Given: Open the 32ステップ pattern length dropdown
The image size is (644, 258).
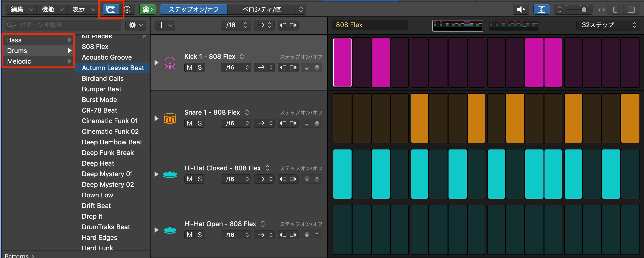Looking at the screenshot, I should tap(608, 25).
